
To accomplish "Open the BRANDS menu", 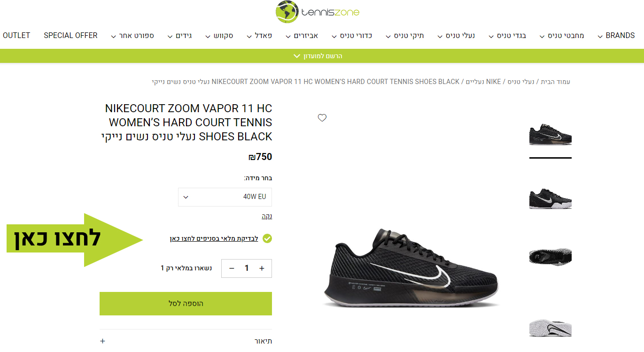I will (x=616, y=36).
